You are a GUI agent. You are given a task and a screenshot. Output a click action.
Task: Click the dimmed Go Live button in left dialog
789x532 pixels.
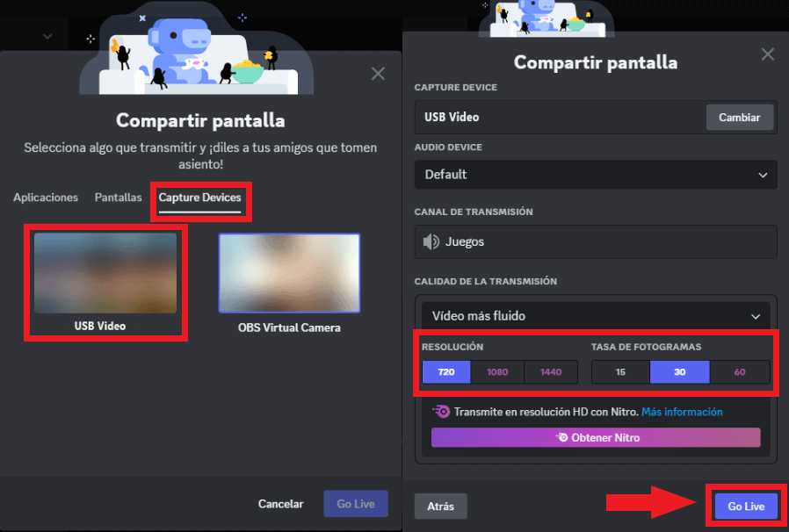356,504
